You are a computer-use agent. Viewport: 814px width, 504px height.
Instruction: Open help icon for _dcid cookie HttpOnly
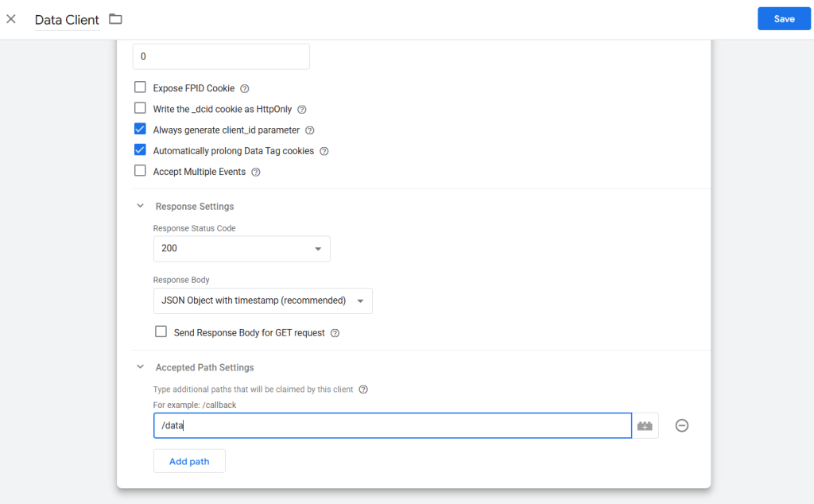(302, 110)
